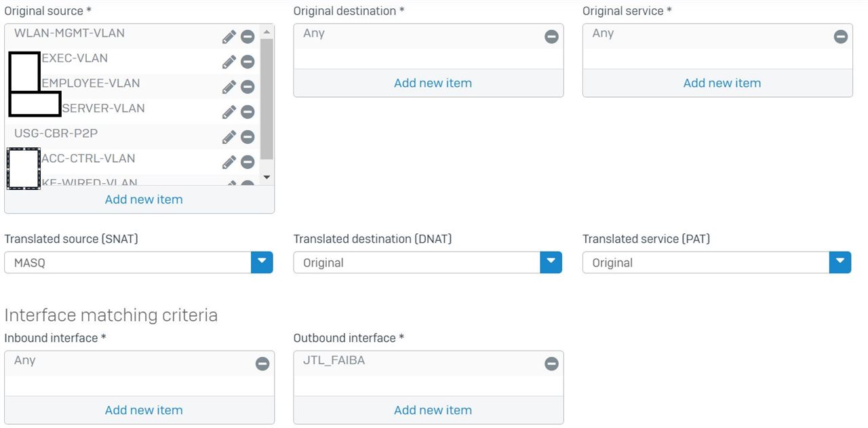Click the source list scrollbar down arrow
868x428 pixels.
pos(267,177)
